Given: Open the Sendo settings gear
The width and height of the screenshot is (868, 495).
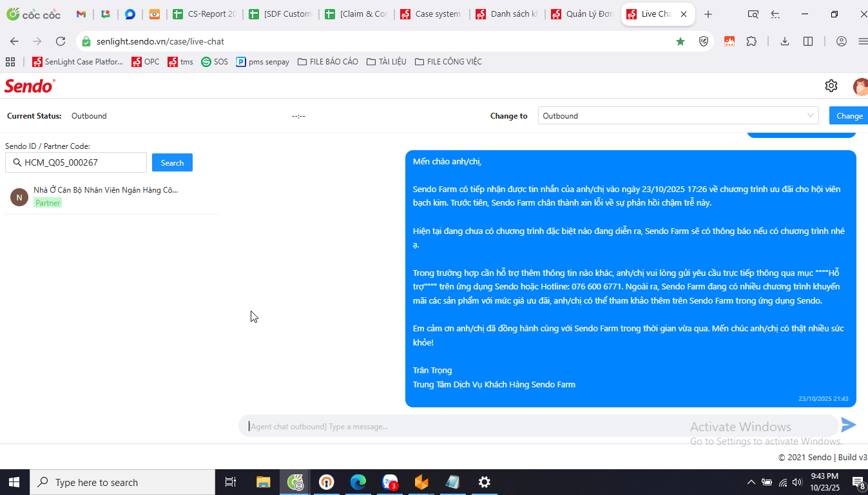Looking at the screenshot, I should (831, 86).
